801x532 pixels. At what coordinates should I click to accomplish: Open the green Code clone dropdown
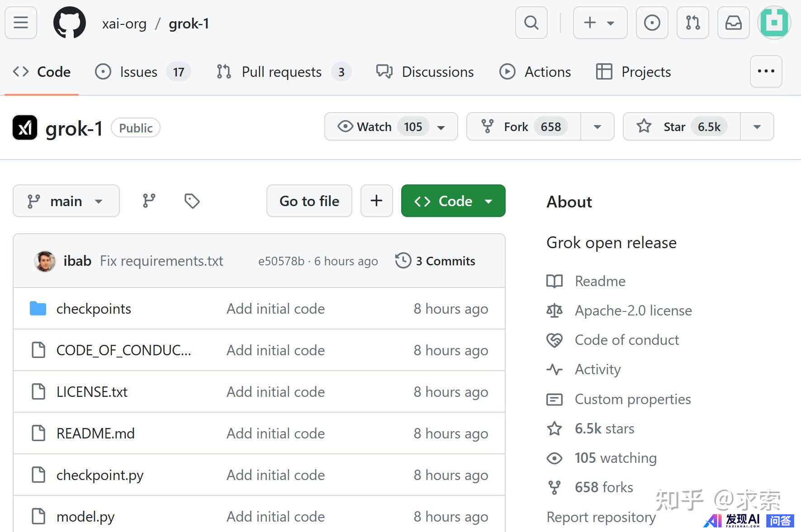[453, 201]
